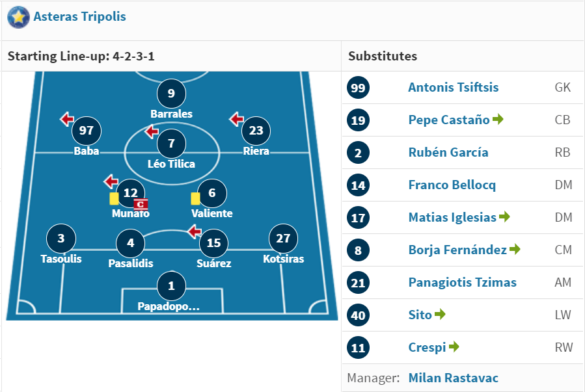The width and height of the screenshot is (585, 392).
Task: Open Panagiotis Tzimas player page
Action: (462, 282)
